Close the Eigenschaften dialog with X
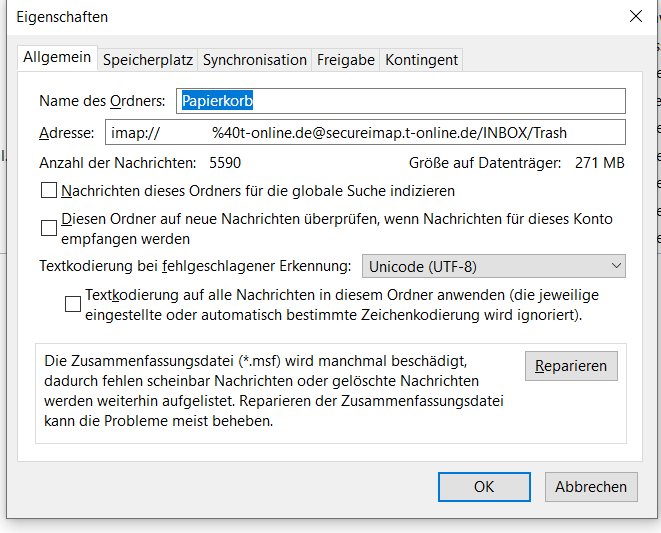The image size is (661, 533). [x=635, y=16]
